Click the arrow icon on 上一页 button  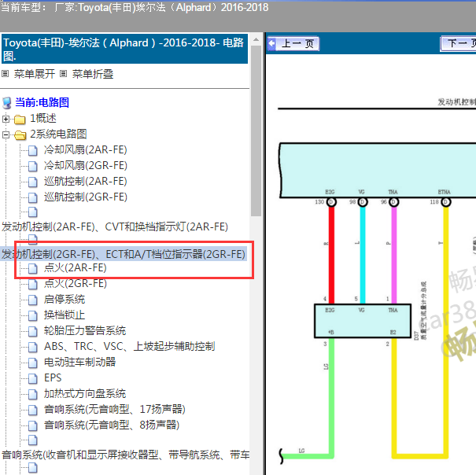point(272,43)
